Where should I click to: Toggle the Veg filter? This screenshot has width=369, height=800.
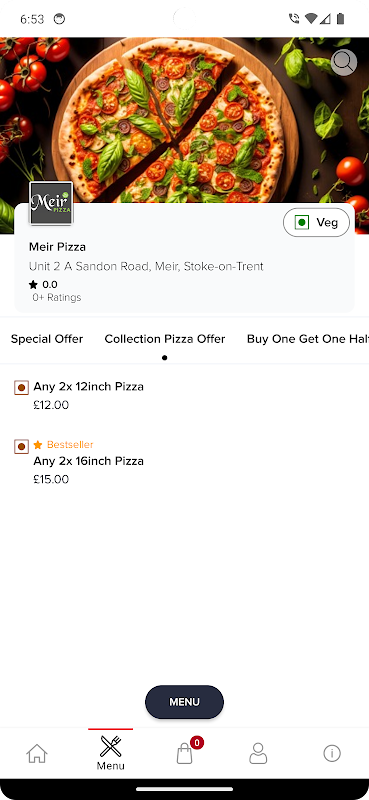click(x=316, y=222)
